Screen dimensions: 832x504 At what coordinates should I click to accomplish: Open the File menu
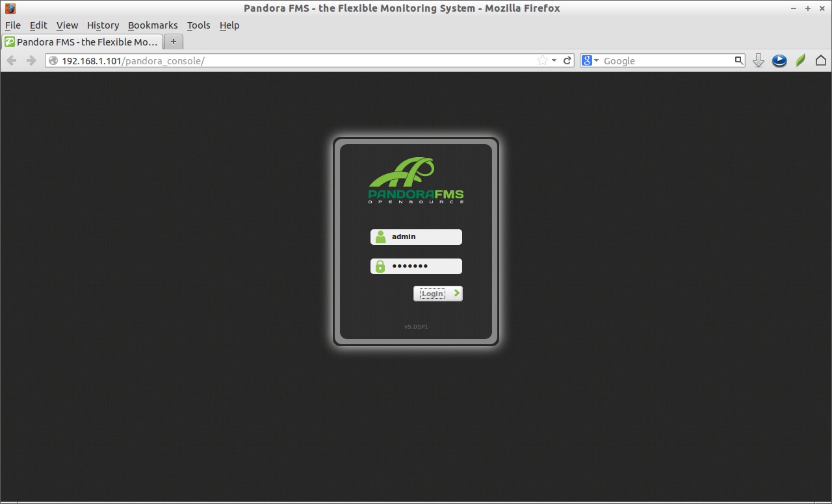13,25
